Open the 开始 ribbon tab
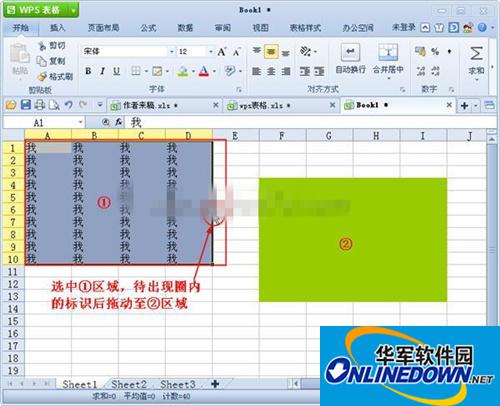Viewport: 500px width, 406px height. pos(21,28)
